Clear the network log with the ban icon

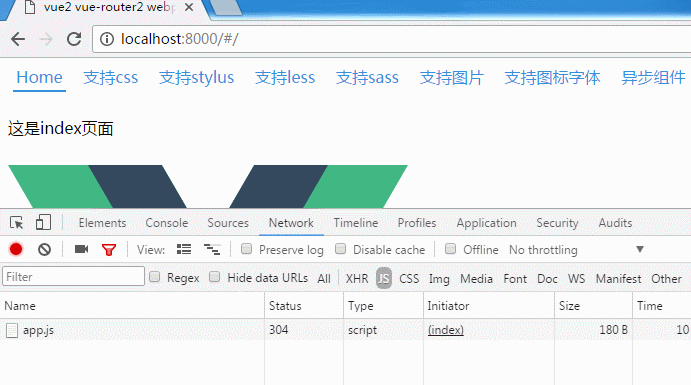(44, 249)
